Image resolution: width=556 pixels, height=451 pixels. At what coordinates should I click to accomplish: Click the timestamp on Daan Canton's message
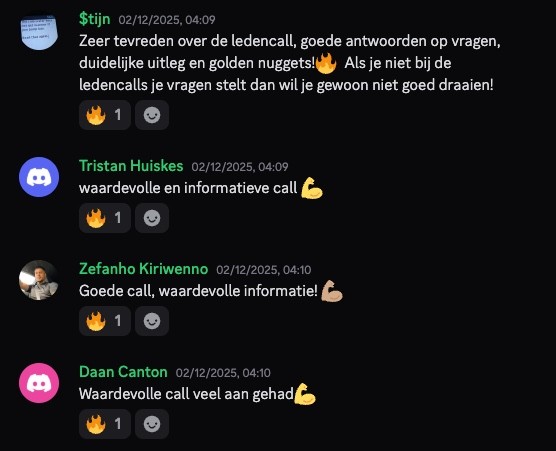pos(223,373)
